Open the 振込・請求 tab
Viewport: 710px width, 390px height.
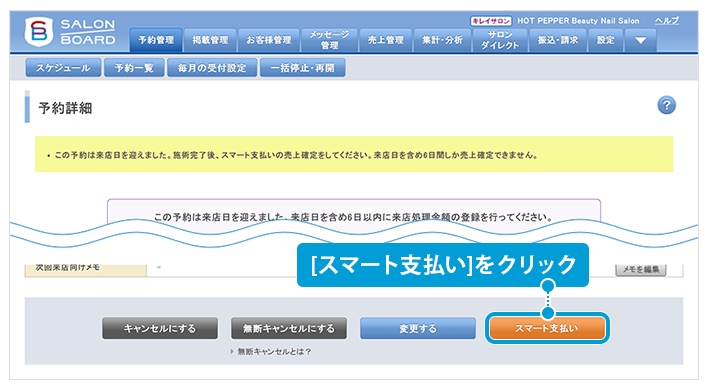[558, 40]
